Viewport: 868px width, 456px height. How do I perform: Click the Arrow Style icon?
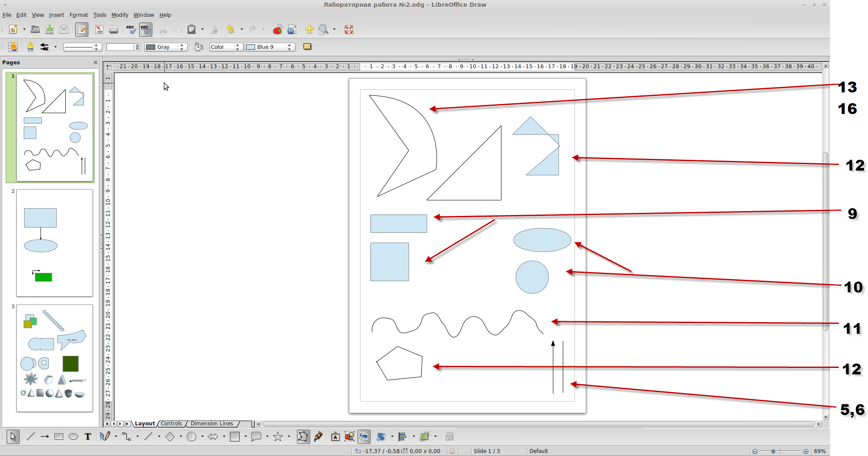[x=45, y=47]
